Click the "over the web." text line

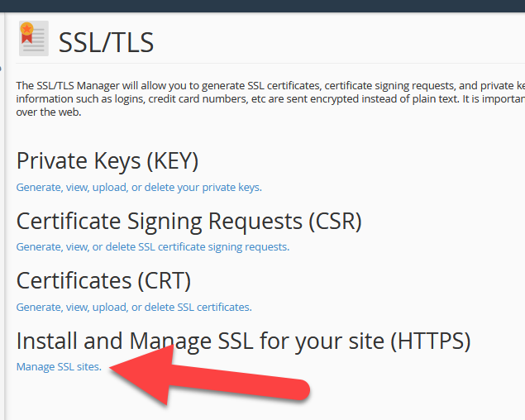pos(49,112)
